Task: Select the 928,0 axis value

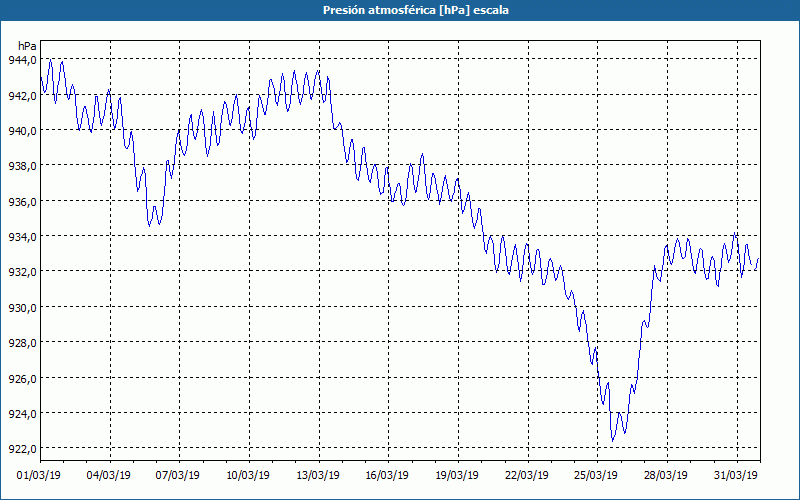Action: tap(22, 343)
